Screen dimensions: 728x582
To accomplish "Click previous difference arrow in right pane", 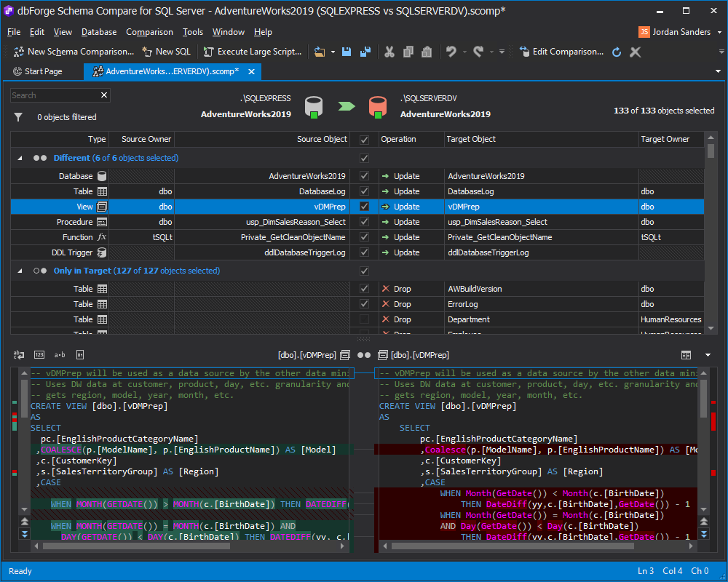I will pyautogui.click(x=704, y=521).
